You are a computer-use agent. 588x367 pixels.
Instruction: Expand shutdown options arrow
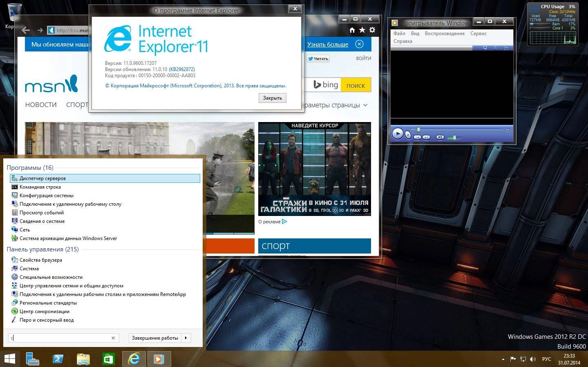[x=186, y=338]
